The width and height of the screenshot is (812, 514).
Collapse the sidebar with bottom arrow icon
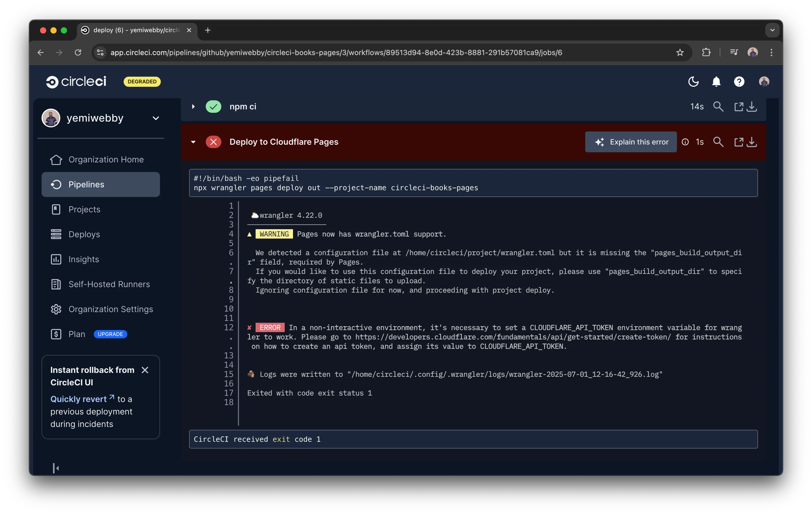point(56,468)
